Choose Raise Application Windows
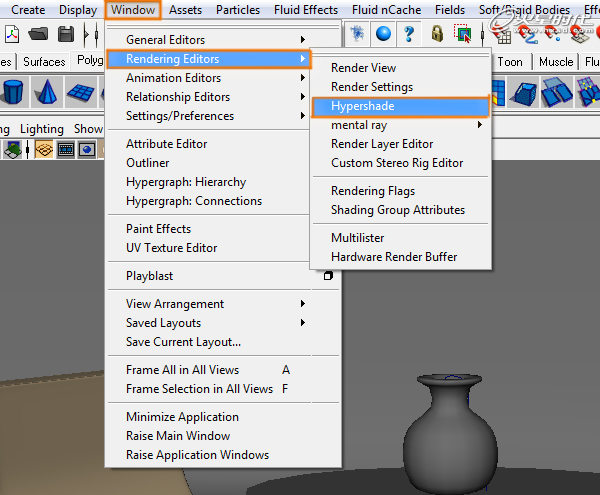The height and width of the screenshot is (495, 600). (x=224, y=455)
